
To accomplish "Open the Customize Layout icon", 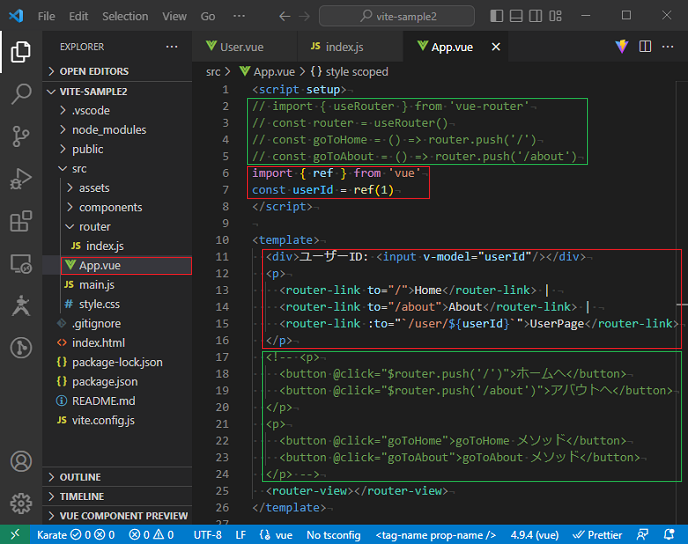I will pos(555,16).
